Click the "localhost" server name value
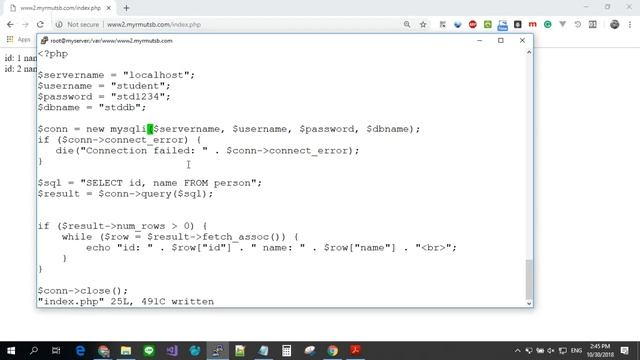Image resolution: width=640 pixels, height=360 pixels. 156,75
